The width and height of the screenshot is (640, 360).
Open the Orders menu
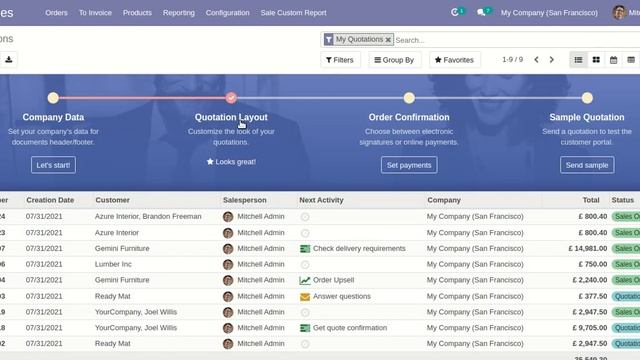(x=56, y=13)
